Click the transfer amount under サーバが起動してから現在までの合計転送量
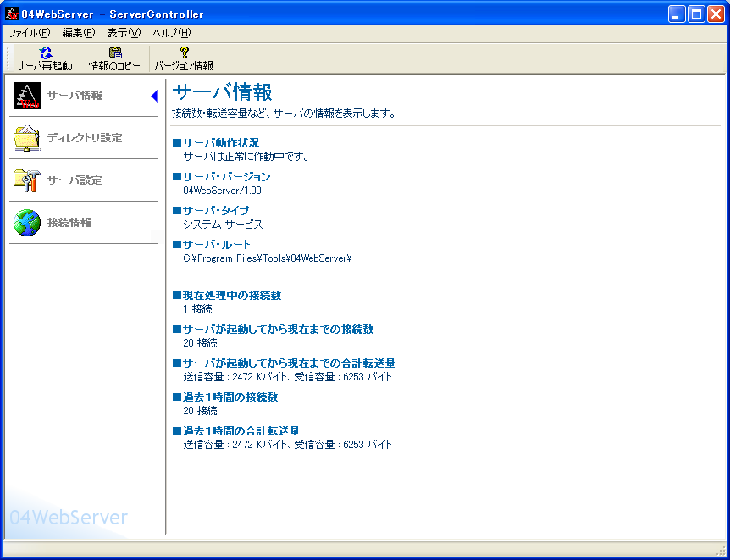 pyautogui.click(x=288, y=377)
